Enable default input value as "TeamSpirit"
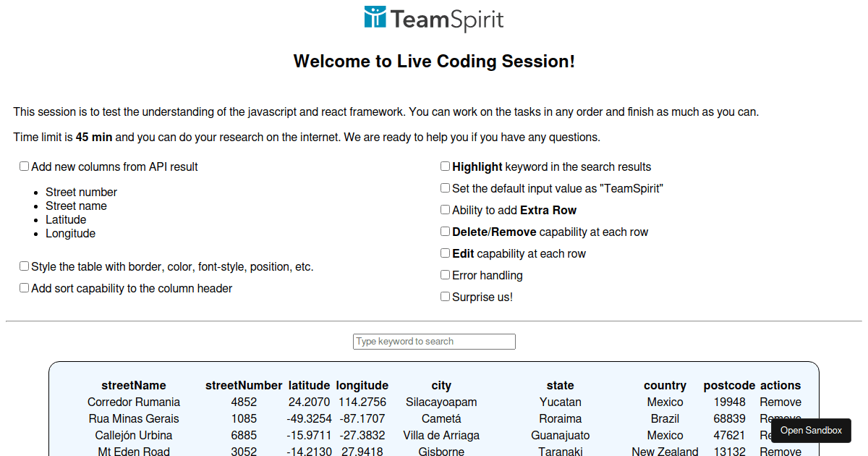Viewport: 868px width, 456px height. tap(445, 187)
